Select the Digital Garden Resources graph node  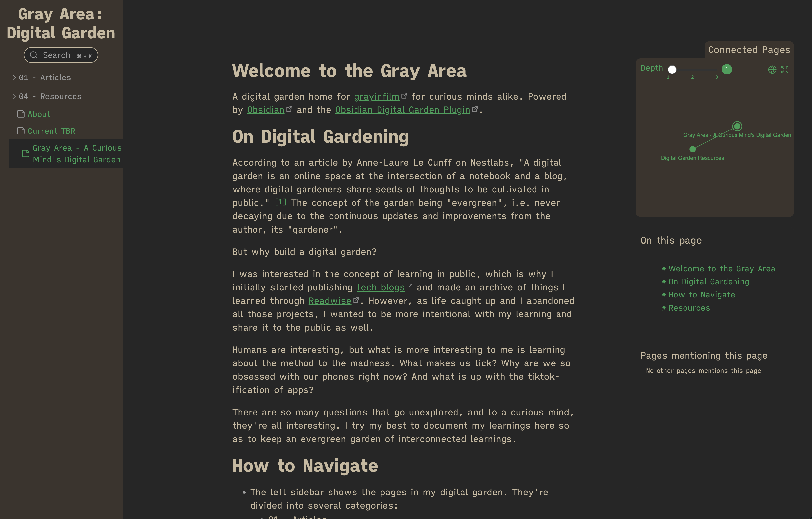(693, 149)
